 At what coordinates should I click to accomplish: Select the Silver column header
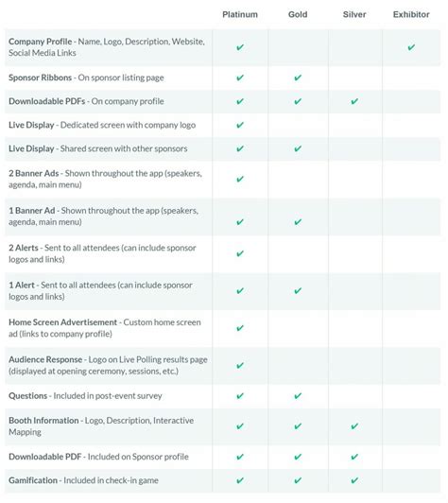(354, 14)
